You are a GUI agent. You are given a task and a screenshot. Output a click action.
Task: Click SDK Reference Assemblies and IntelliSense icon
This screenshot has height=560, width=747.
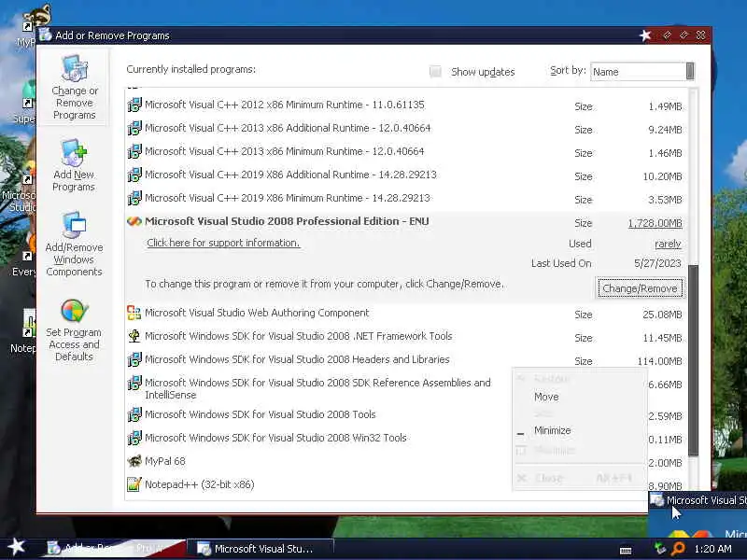tap(134, 383)
